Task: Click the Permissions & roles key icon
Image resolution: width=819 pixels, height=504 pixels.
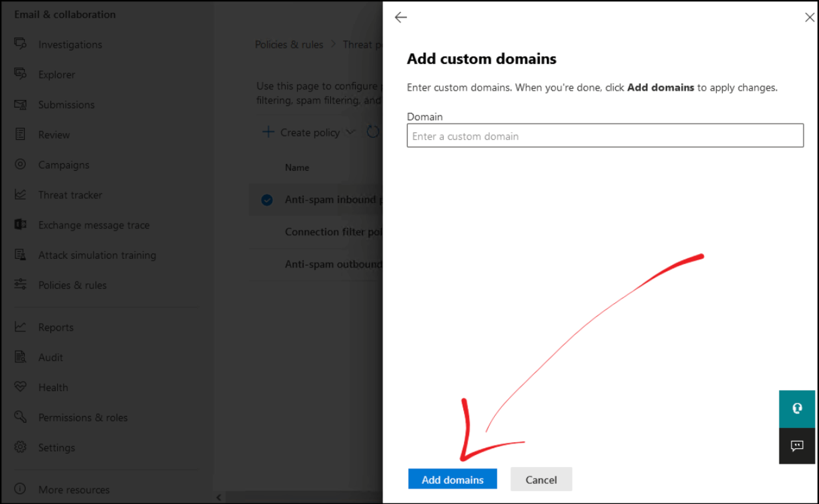Action: click(20, 417)
